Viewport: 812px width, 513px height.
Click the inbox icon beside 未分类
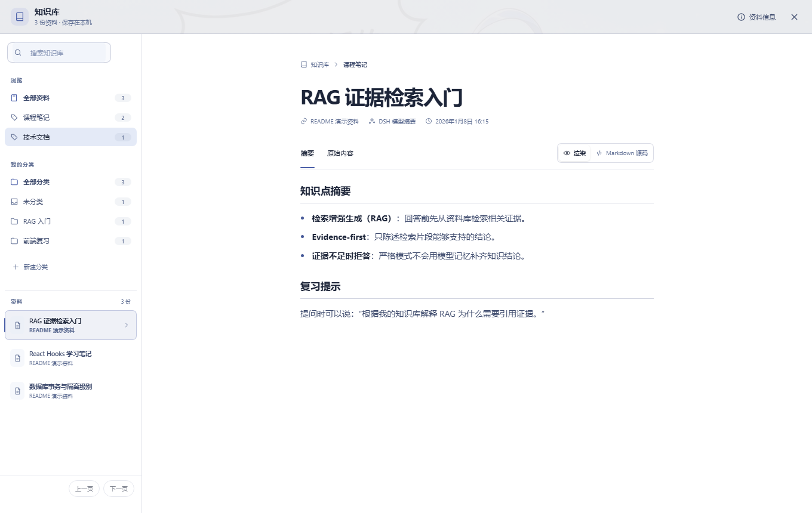pyautogui.click(x=14, y=202)
